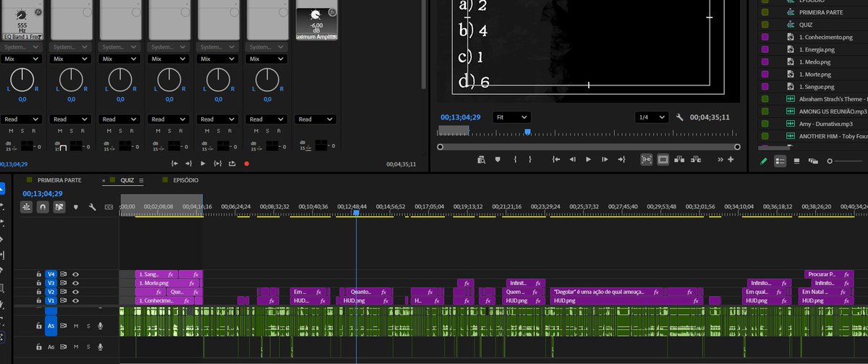Open caption track options CC icon
Viewport: 868px width, 364px height.
coord(109,207)
